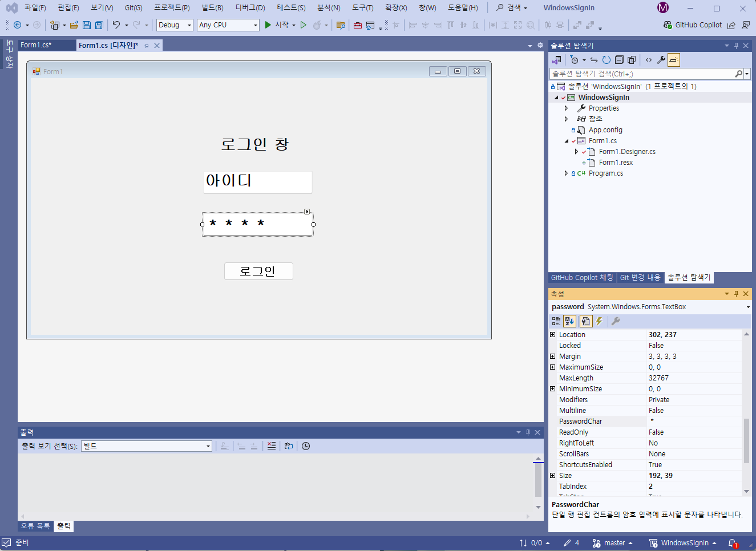Click the feedback icon at top right

(746, 25)
